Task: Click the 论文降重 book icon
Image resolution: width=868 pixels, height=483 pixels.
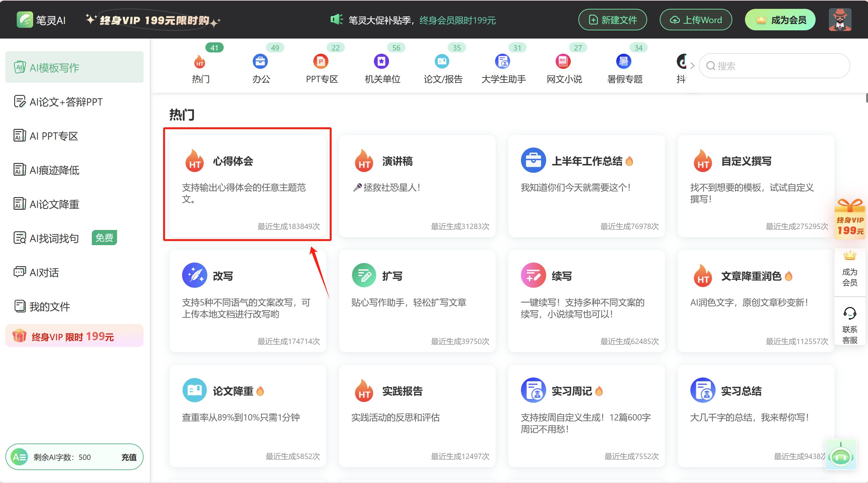Action: click(194, 390)
